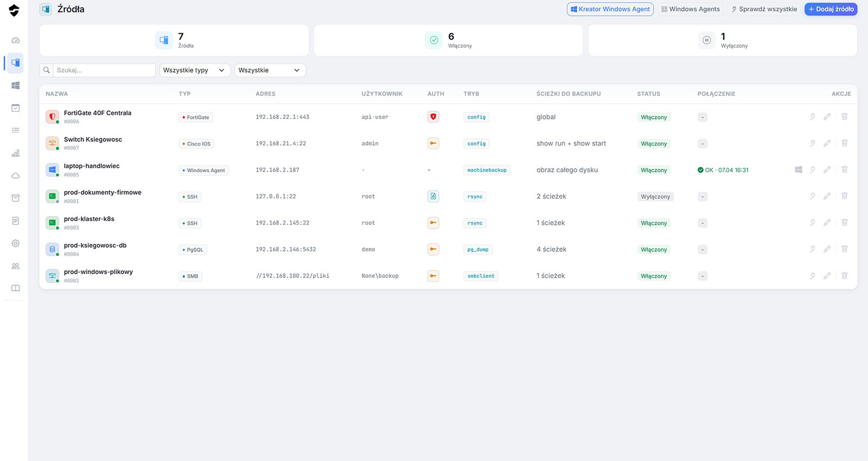Edit the Switch Ksiegowosc source
868x461 pixels.
point(827,143)
